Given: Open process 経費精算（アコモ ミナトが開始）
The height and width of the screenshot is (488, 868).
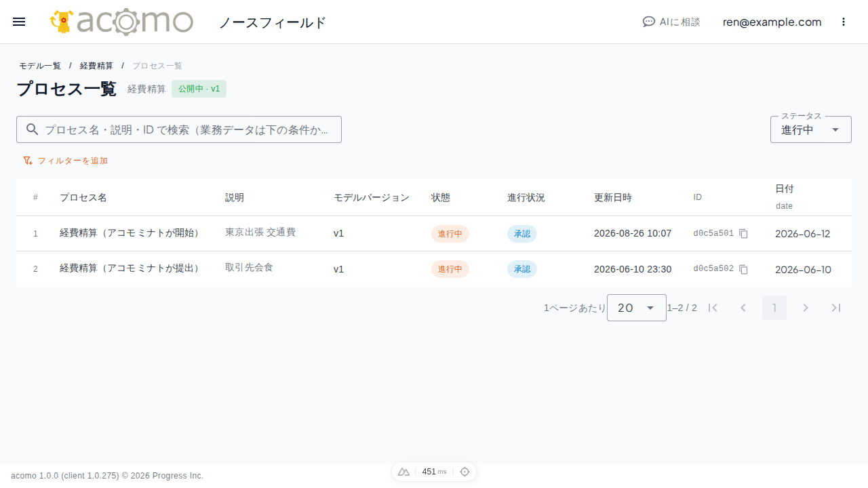Looking at the screenshot, I should pos(132,233).
